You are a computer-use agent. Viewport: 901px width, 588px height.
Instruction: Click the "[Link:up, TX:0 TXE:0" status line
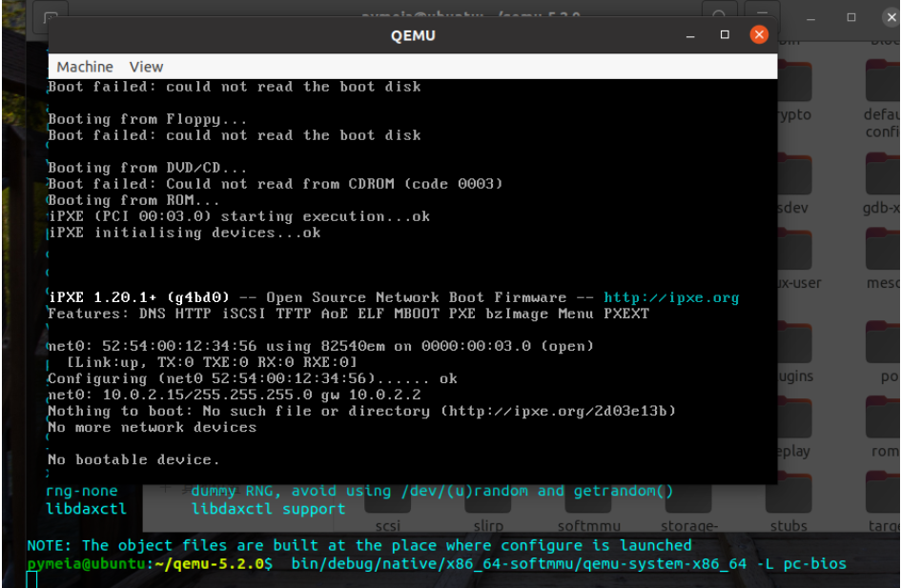point(212,362)
